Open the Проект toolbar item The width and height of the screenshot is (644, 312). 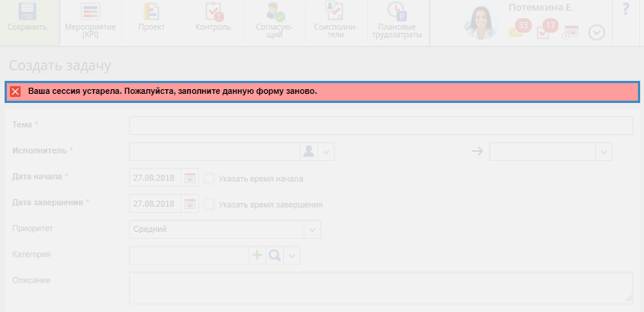pyautogui.click(x=152, y=18)
